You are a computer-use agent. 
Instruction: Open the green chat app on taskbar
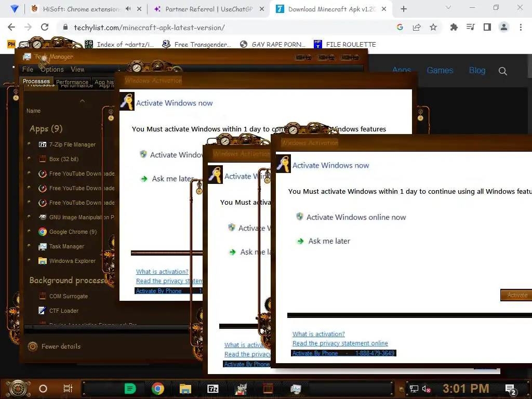(130, 389)
